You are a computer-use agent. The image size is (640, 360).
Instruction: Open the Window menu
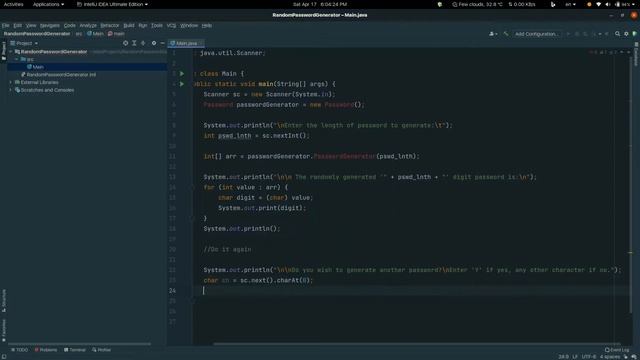coord(189,25)
